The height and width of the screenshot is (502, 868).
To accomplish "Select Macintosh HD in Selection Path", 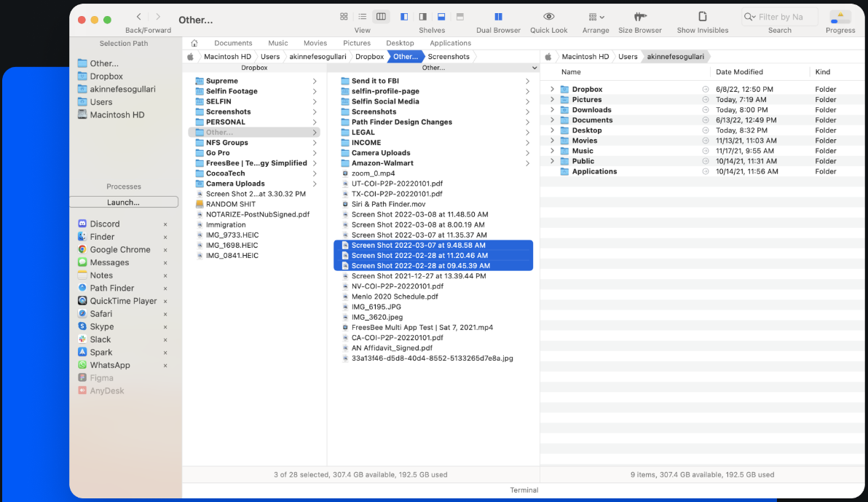I will pyautogui.click(x=111, y=114).
